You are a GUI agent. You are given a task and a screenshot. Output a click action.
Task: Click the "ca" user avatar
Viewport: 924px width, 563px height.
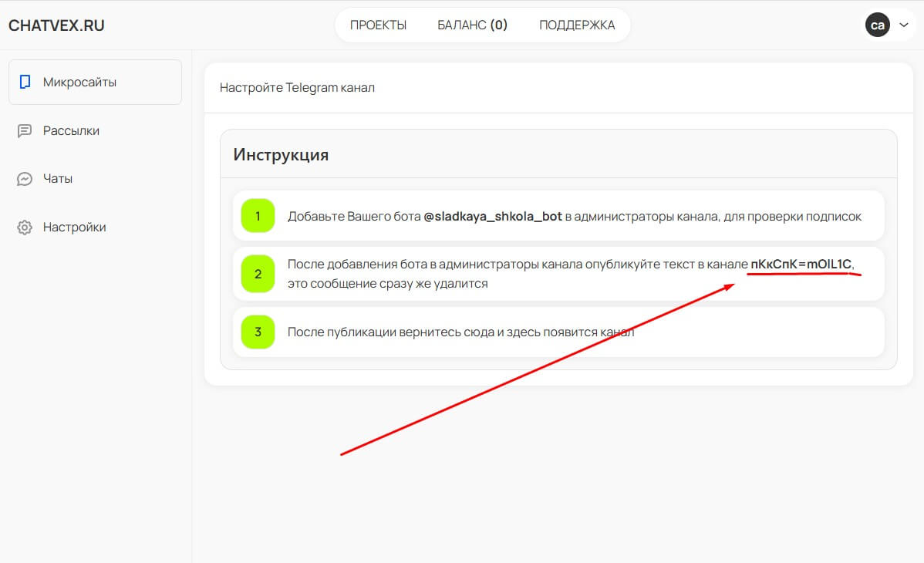[877, 25]
